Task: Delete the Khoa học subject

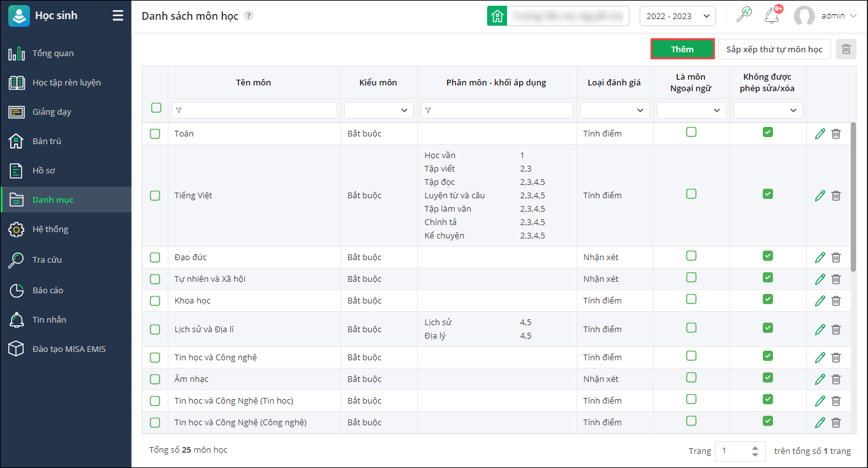Action: click(836, 301)
